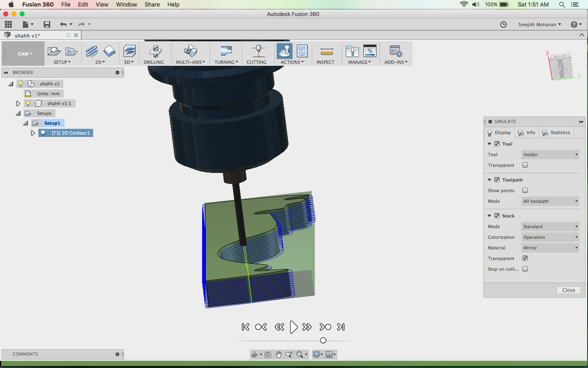Enable the Show points checkbox
The image size is (588, 368).
[525, 191]
